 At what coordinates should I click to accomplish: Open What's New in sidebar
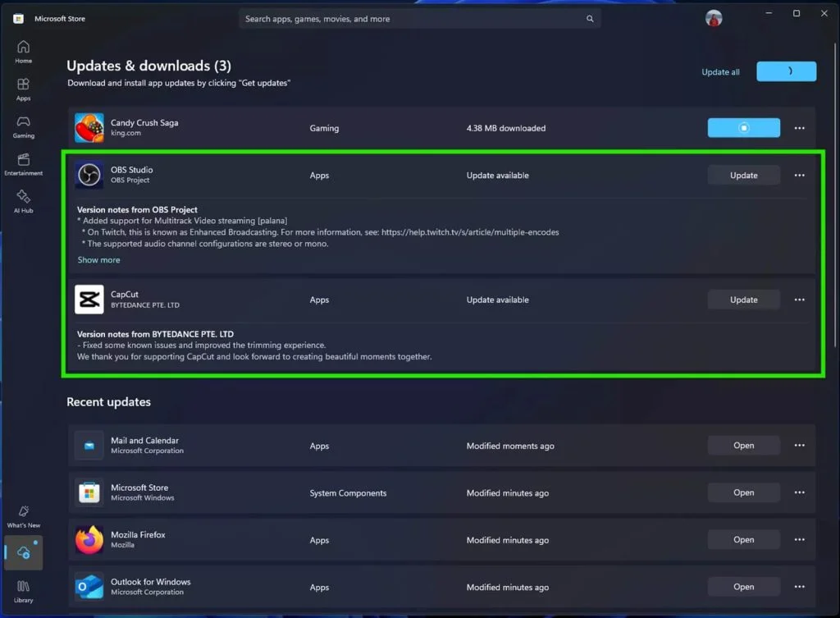[23, 516]
